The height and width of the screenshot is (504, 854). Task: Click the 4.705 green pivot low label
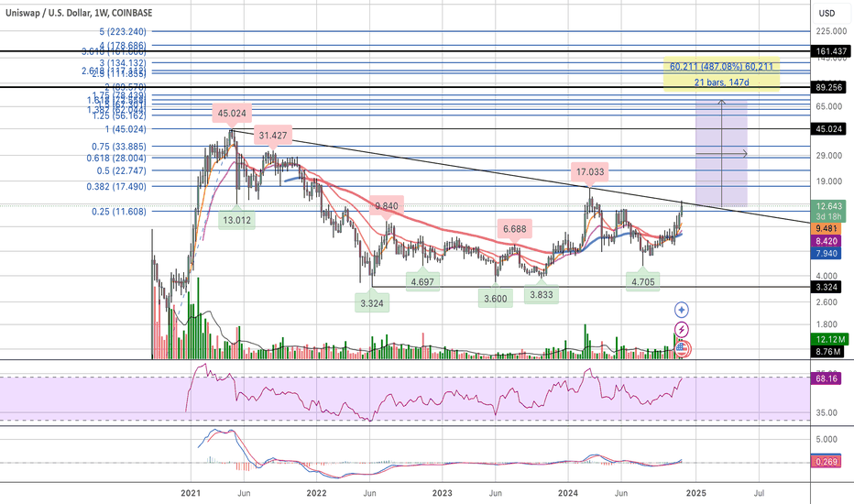click(642, 281)
